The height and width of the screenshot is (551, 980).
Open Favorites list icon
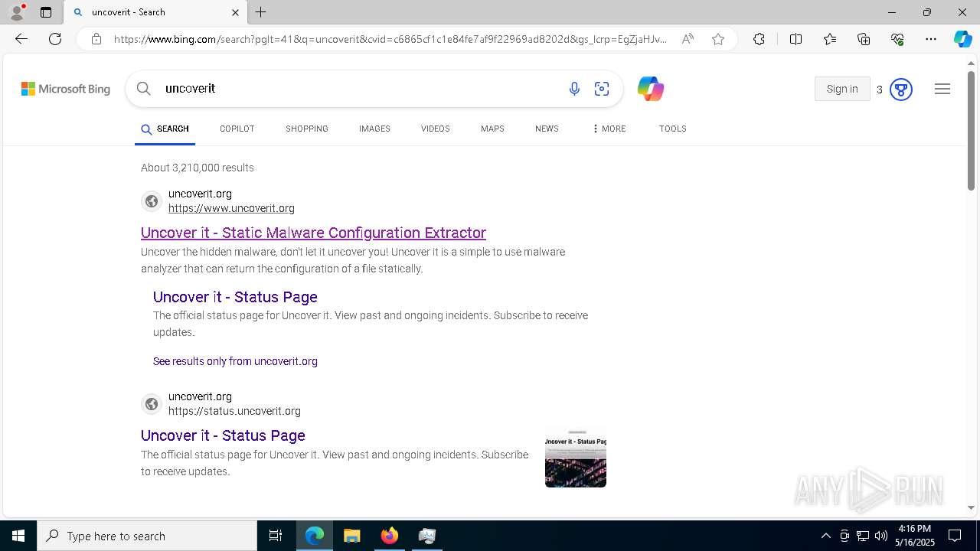830,39
